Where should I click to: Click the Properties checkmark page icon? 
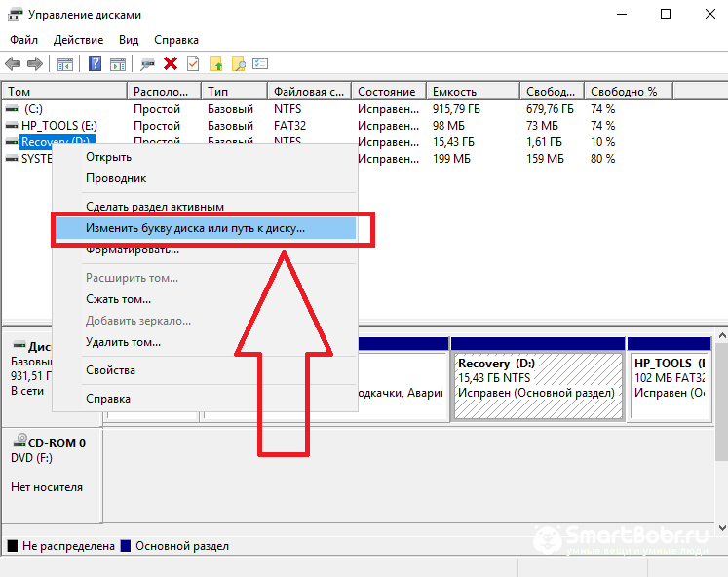point(193,63)
